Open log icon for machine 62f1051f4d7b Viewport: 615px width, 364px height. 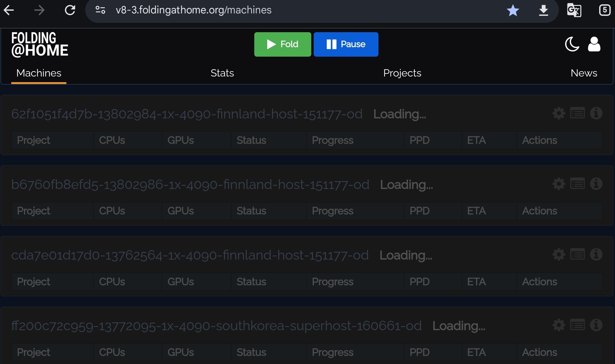click(x=577, y=113)
